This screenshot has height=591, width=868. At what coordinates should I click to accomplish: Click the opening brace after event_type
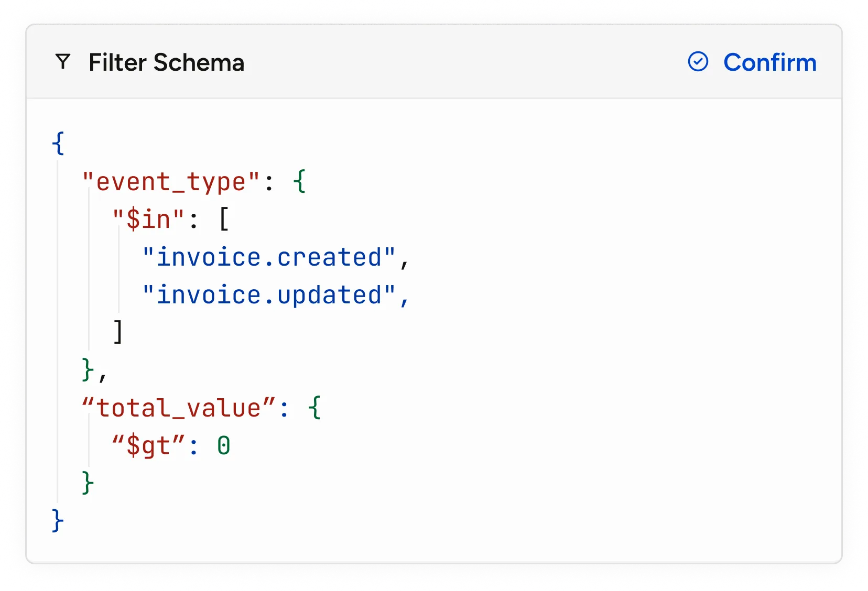pyautogui.click(x=299, y=181)
